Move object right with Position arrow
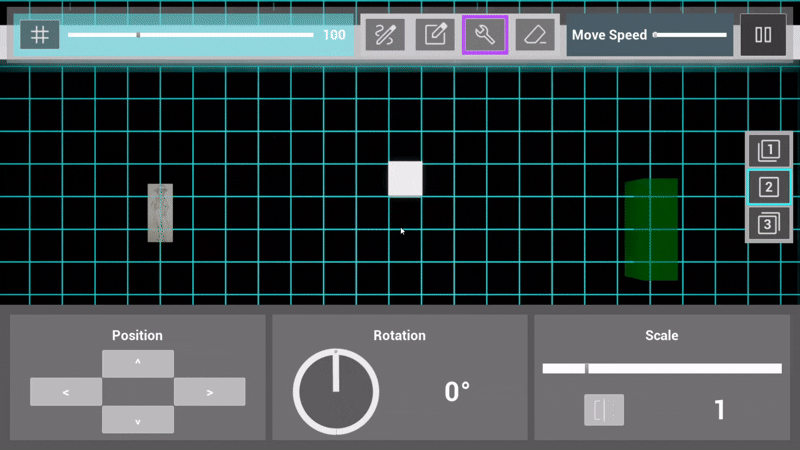The width and height of the screenshot is (800, 450). click(210, 392)
